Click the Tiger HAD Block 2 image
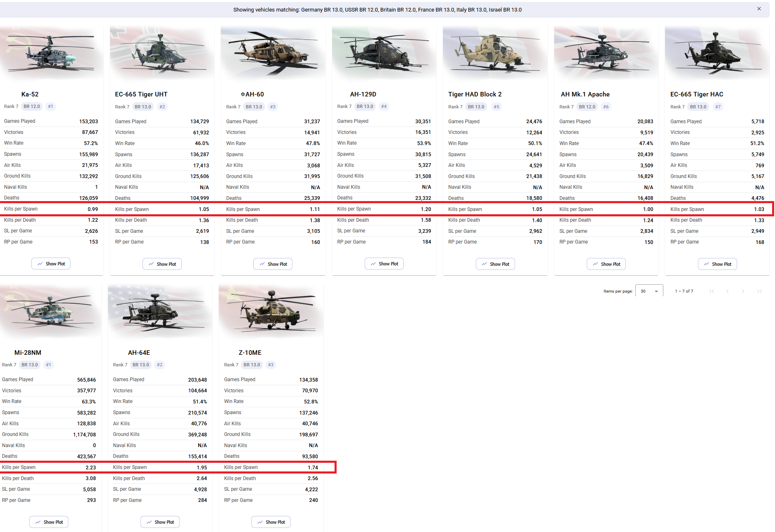The width and height of the screenshot is (775, 532). tap(495, 54)
